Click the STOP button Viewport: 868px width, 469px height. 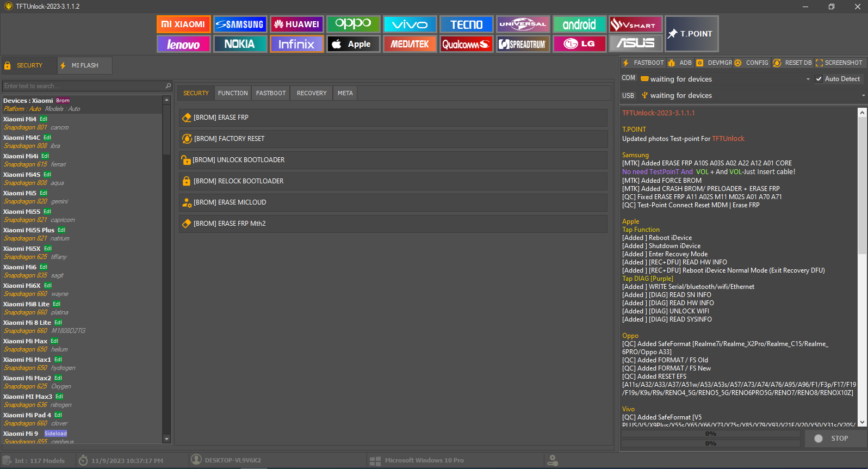coord(835,439)
